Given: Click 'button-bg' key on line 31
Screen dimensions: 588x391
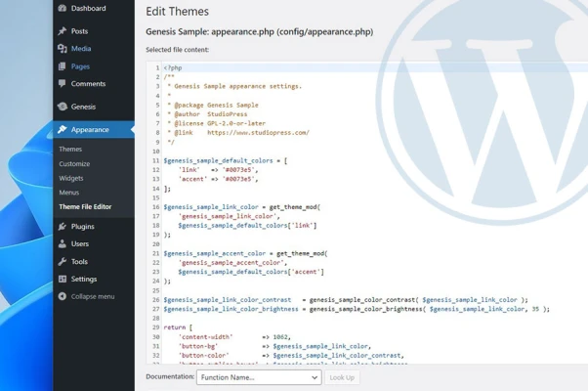Looking at the screenshot, I should (x=198, y=346).
